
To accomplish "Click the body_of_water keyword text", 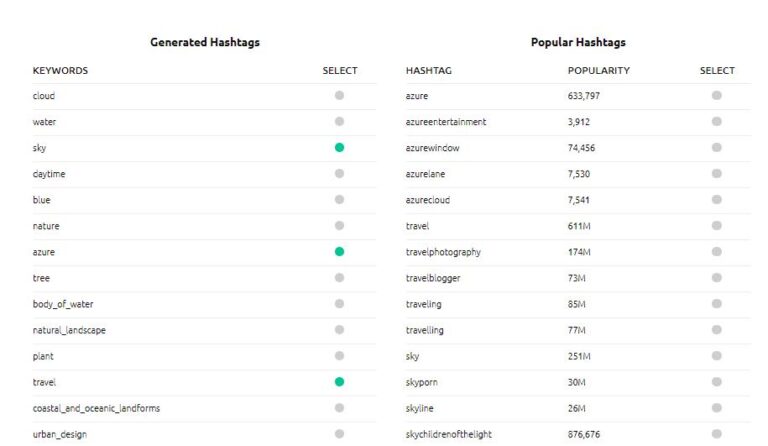I will [63, 304].
